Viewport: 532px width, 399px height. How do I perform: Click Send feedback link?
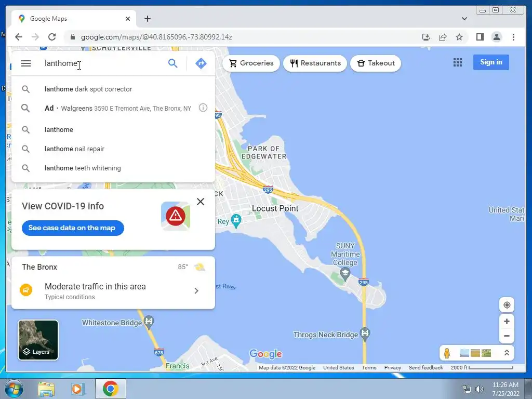point(426,367)
